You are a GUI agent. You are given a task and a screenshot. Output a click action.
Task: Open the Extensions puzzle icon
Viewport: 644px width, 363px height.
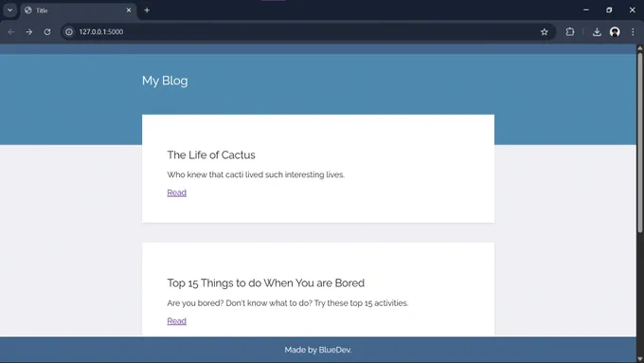[570, 31]
